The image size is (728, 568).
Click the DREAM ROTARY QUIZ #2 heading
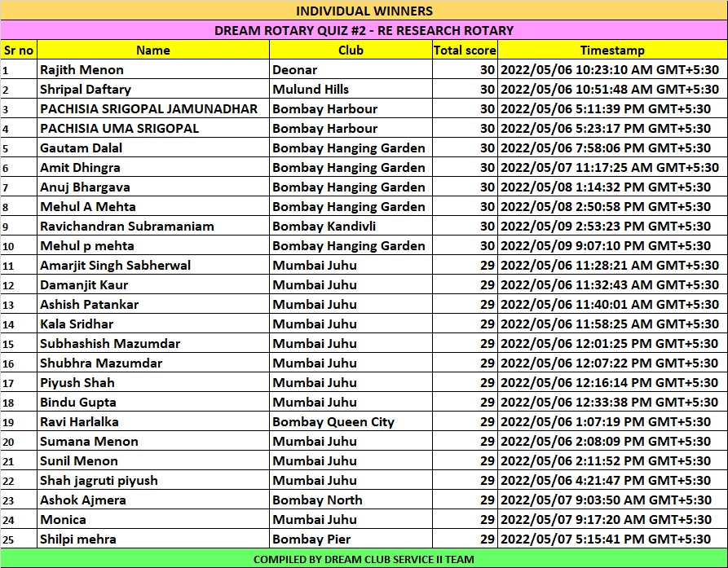(x=364, y=30)
